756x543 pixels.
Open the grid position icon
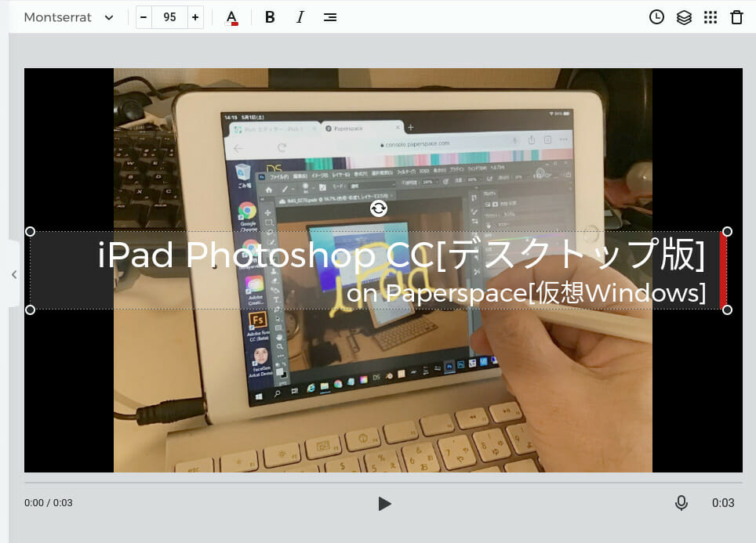point(711,17)
